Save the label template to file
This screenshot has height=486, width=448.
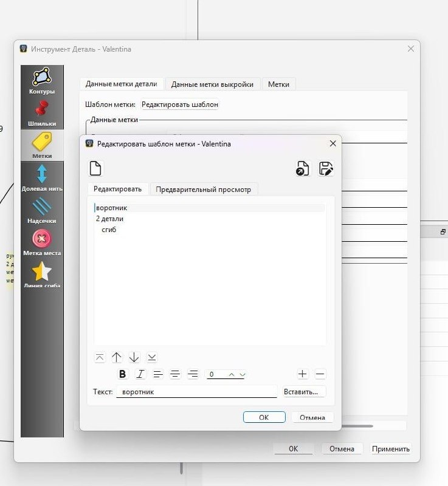[326, 168]
